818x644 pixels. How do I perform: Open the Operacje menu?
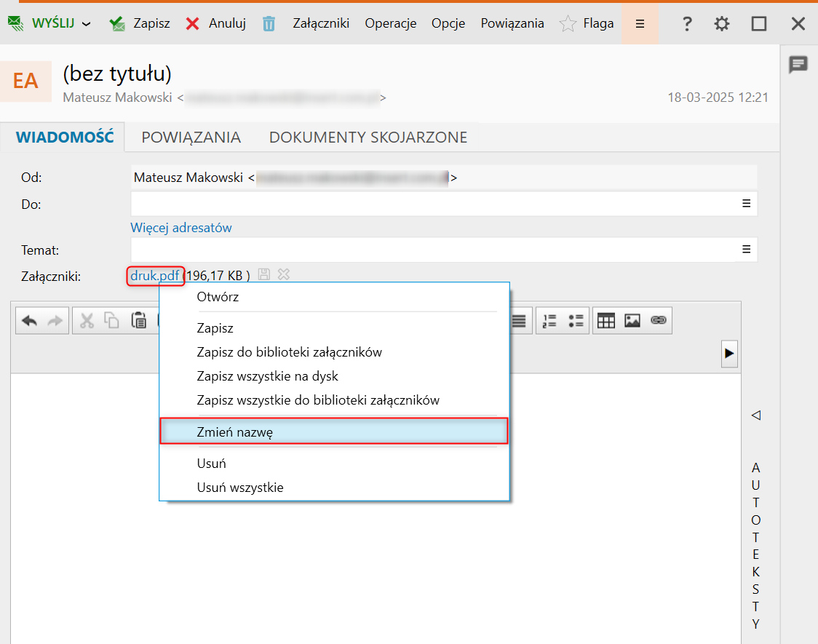coord(391,23)
